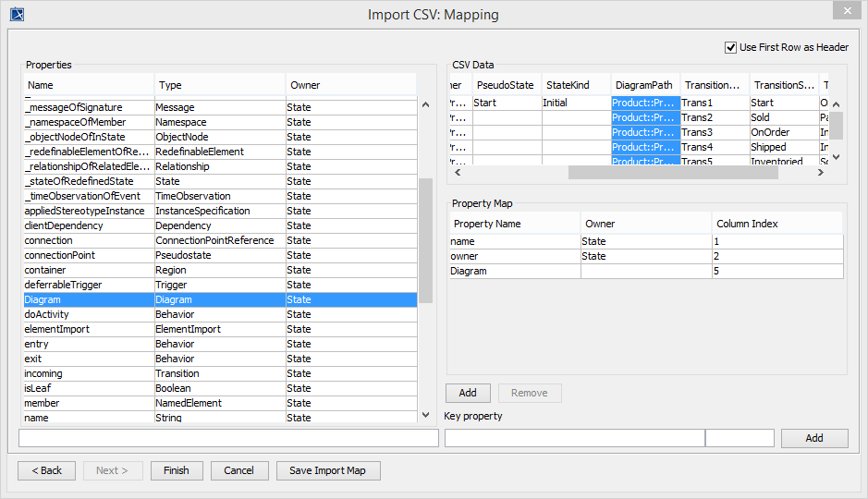Focus the Key property text field
868x499 pixels.
[574, 438]
